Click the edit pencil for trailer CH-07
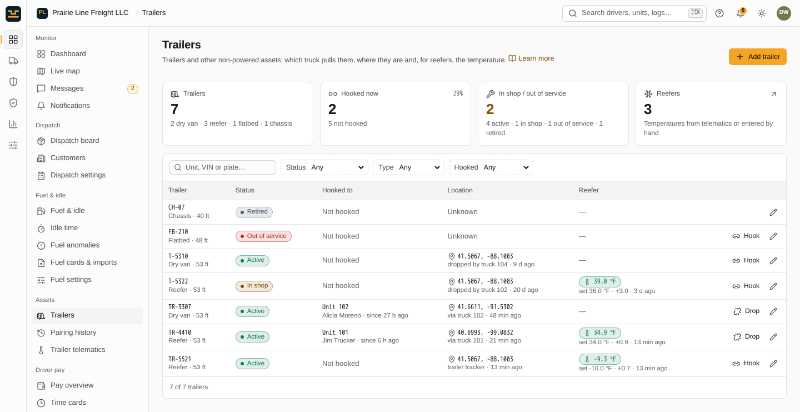Image resolution: width=800 pixels, height=412 pixels. point(773,212)
